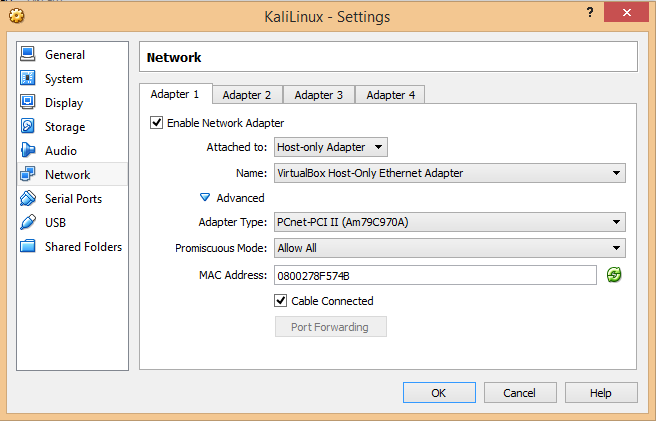
Task: Open the Attached to dropdown
Action: click(331, 147)
